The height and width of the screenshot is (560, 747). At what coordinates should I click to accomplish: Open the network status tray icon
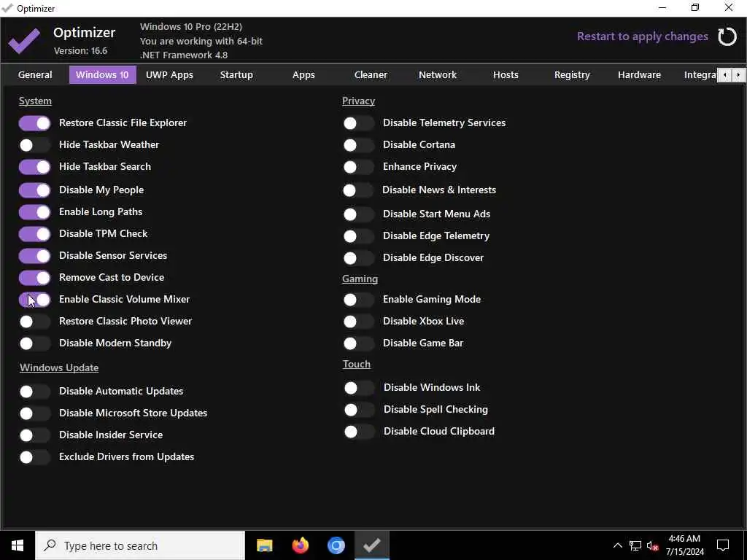[635, 545]
